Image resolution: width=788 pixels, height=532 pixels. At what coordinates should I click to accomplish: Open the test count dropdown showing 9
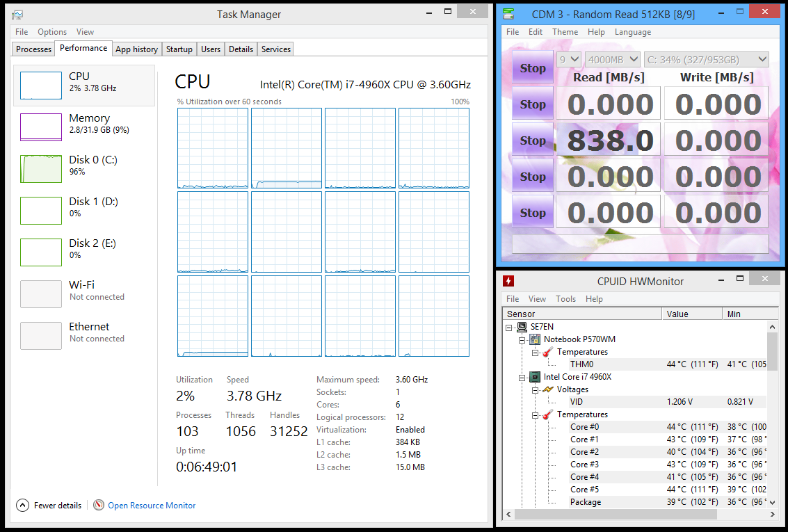(x=569, y=59)
